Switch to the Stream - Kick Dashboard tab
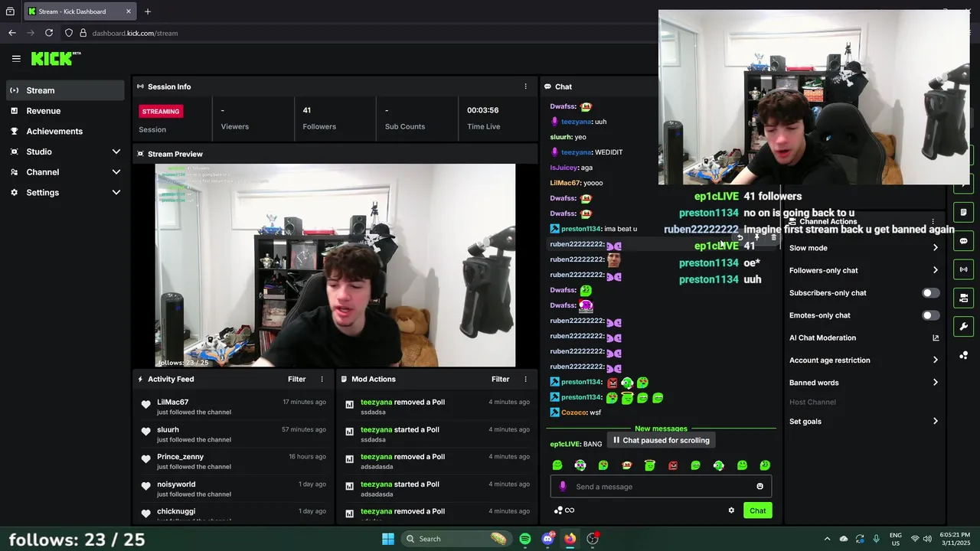The width and height of the screenshot is (980, 551). click(80, 11)
